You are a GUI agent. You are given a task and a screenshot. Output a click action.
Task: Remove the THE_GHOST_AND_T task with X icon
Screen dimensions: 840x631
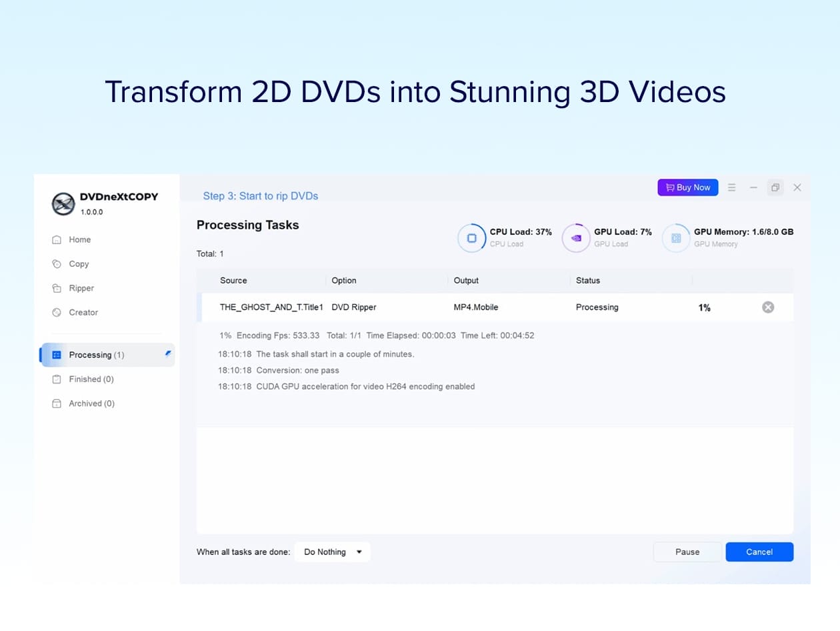click(x=768, y=307)
